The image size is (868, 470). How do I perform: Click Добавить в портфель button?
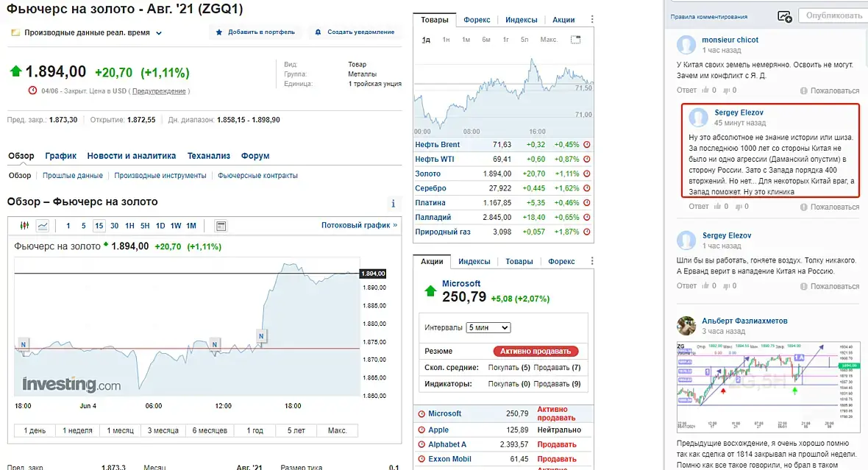click(255, 32)
